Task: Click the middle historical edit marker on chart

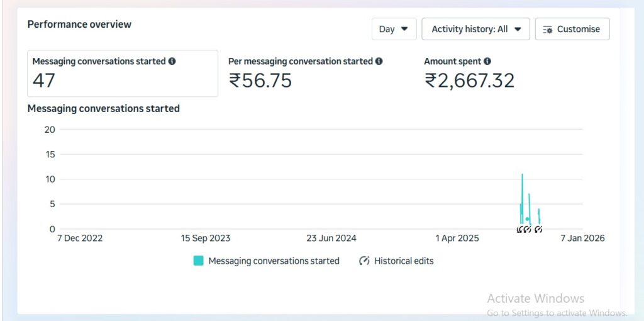Action: [528, 229]
